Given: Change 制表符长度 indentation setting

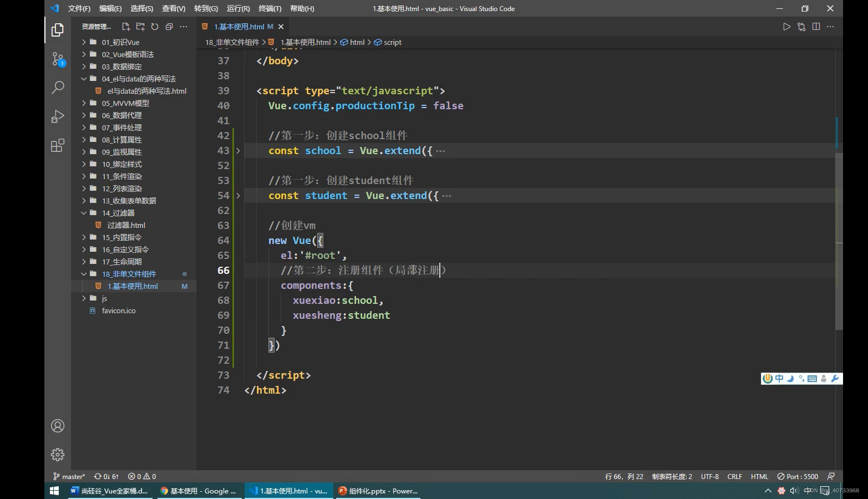Looking at the screenshot, I should (x=672, y=476).
